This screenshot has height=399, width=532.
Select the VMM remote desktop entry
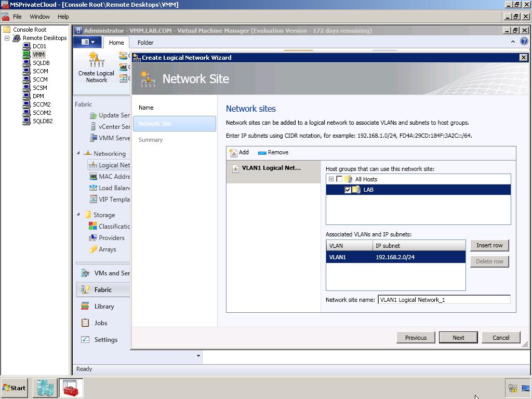(38, 54)
